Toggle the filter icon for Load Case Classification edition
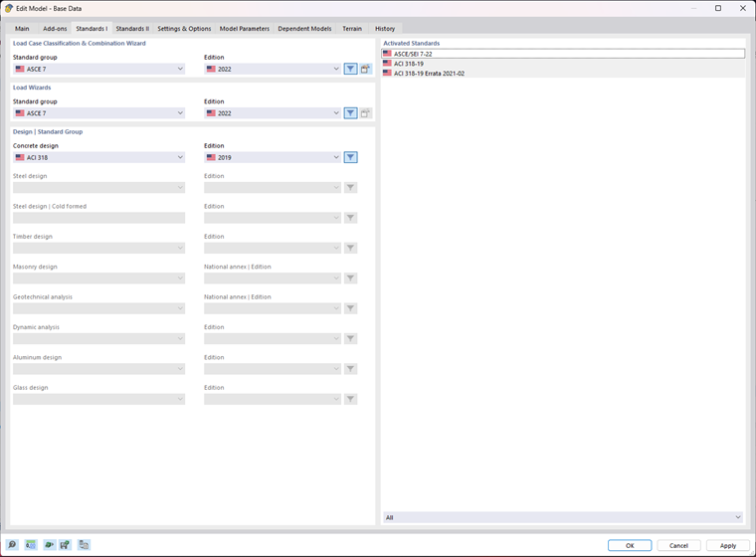The width and height of the screenshot is (756, 557). (350, 69)
